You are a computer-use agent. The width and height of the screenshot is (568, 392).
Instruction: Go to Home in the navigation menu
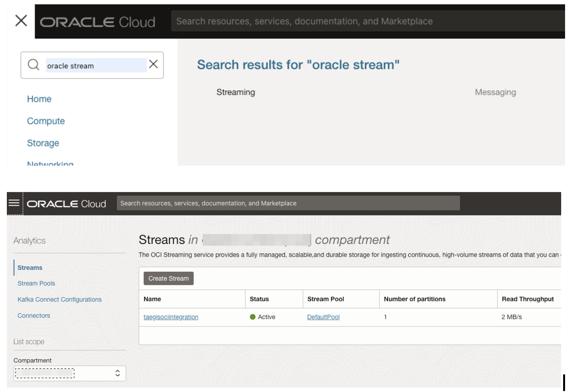[x=39, y=99]
